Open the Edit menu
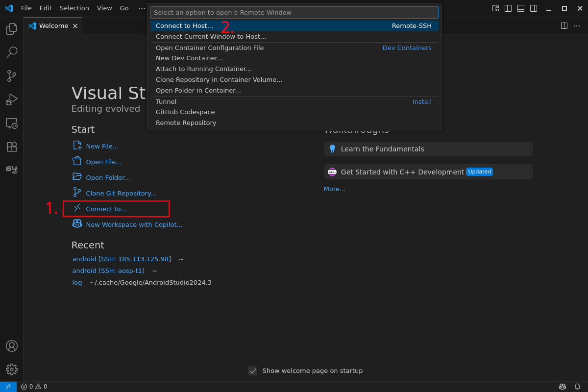 coord(46,8)
